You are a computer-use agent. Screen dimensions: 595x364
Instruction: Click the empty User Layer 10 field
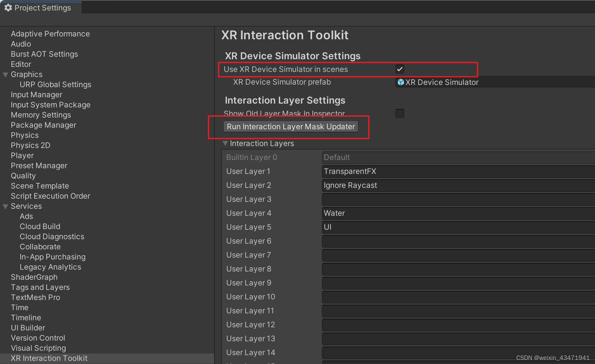point(458,297)
